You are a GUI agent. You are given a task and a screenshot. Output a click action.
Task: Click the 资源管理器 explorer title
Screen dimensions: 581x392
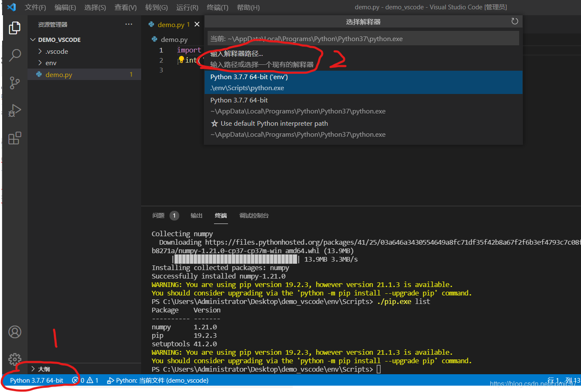point(53,25)
